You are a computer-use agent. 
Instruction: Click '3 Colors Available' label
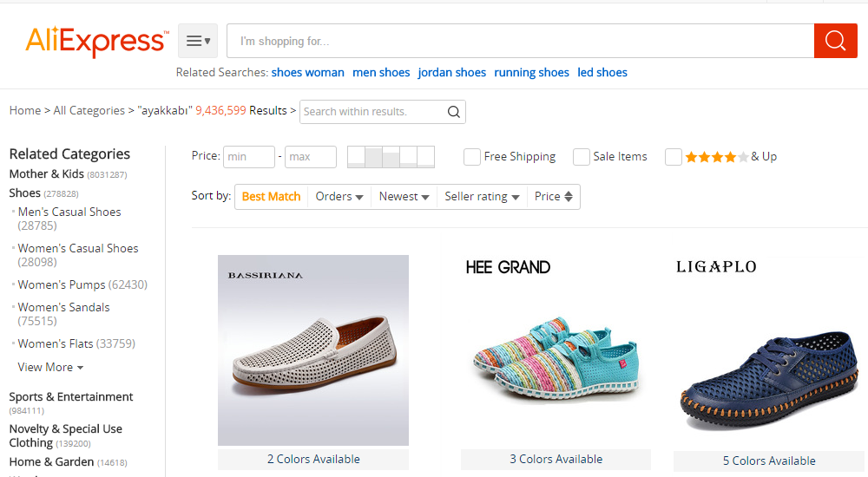tap(556, 460)
